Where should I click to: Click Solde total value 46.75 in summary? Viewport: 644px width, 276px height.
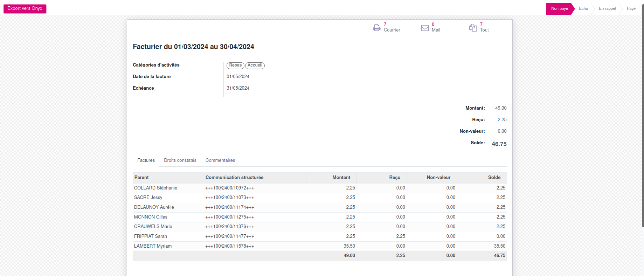pos(499,144)
